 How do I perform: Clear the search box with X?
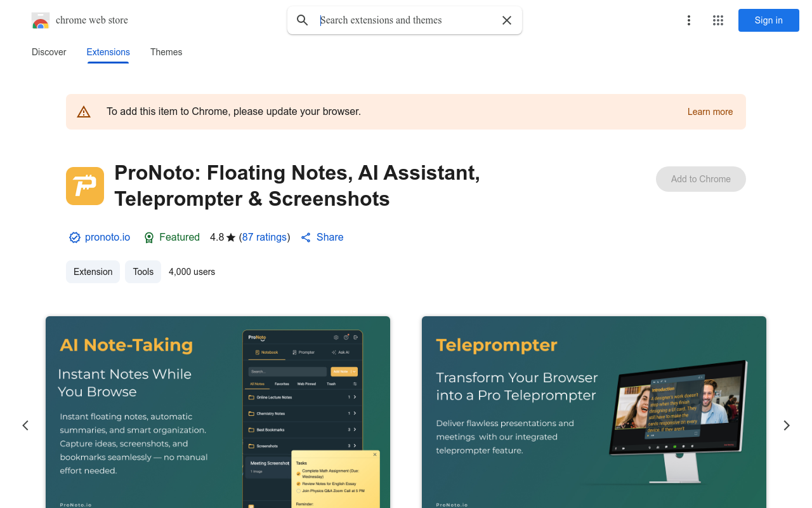pos(507,20)
